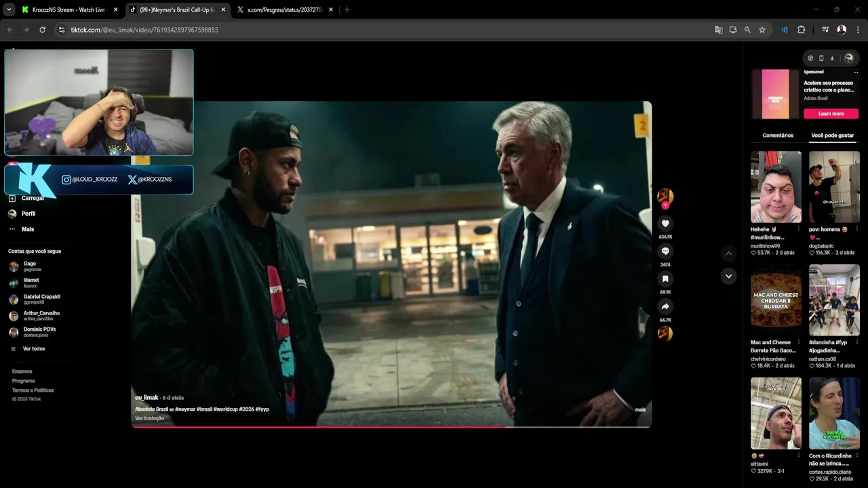Click Ver tradução under the caption

tap(149, 418)
